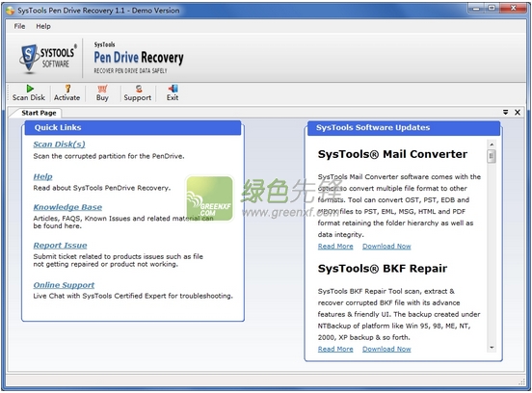
Task: Maximize the Pen Drive Recovery window
Action: (x=492, y=8)
